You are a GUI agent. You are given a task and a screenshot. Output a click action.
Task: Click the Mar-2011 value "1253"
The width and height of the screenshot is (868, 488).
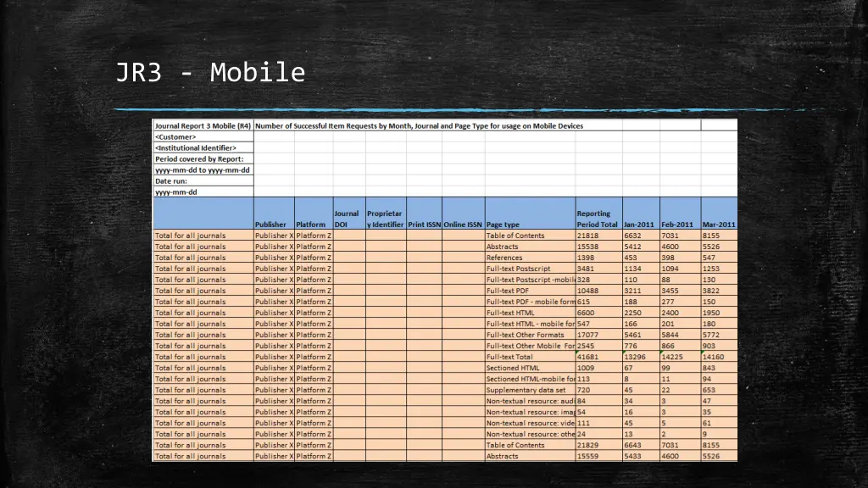[x=719, y=269]
